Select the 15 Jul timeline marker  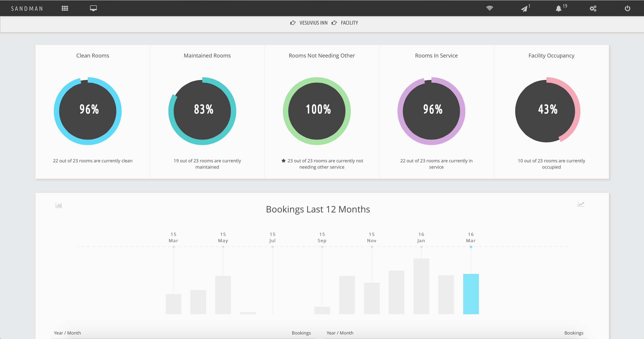coord(273,247)
